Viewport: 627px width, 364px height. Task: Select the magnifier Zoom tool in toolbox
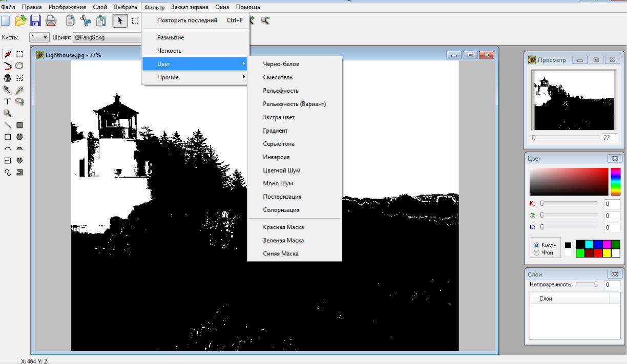7,113
